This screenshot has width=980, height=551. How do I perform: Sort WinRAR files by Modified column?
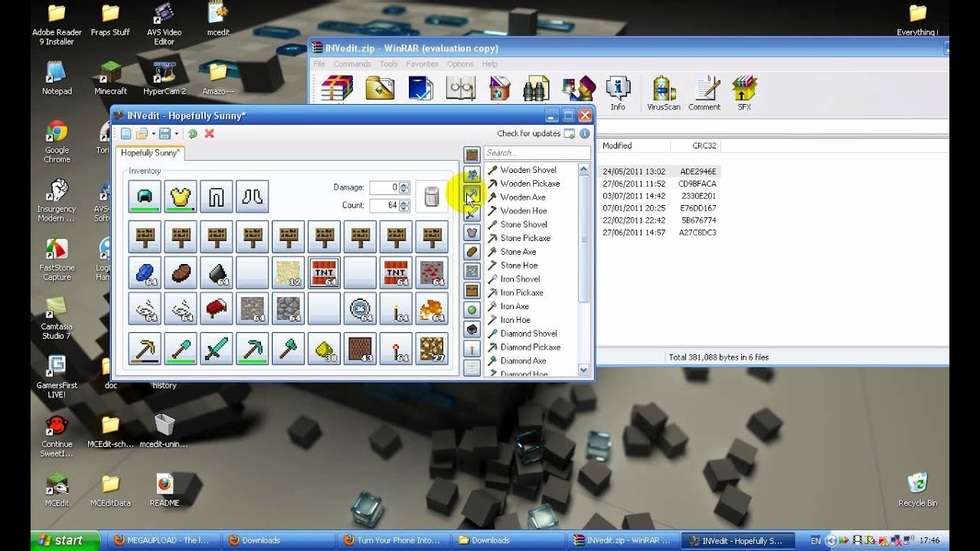[x=633, y=145]
